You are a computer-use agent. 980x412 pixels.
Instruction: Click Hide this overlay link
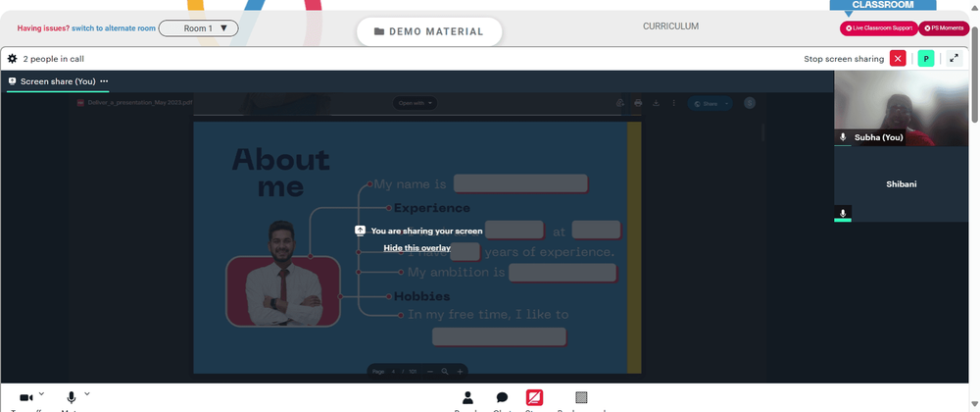(416, 248)
